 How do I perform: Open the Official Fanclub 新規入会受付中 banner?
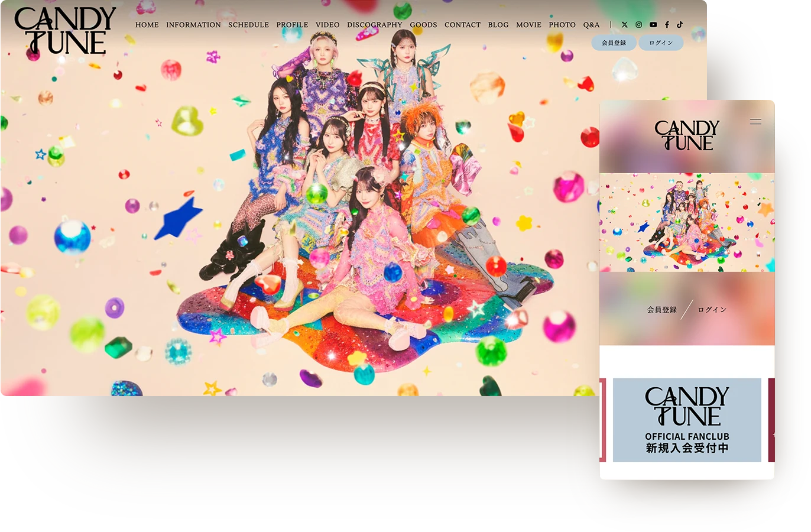pyautogui.click(x=687, y=420)
